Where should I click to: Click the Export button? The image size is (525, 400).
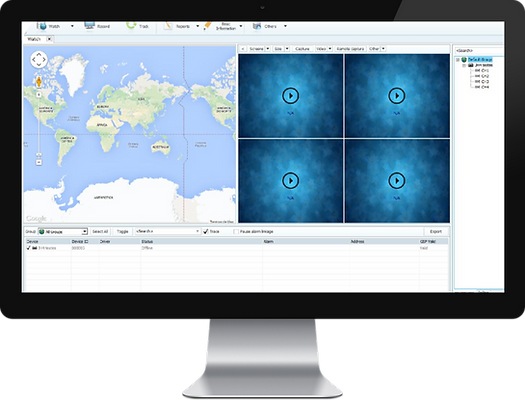(436, 232)
